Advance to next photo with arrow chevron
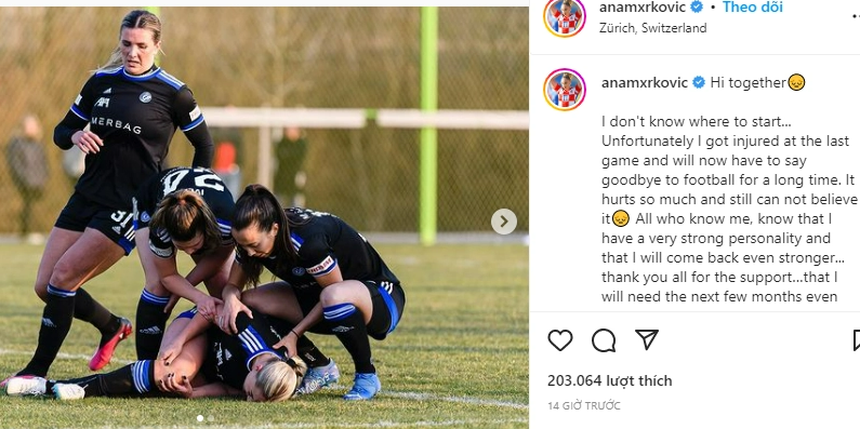 pos(503,222)
